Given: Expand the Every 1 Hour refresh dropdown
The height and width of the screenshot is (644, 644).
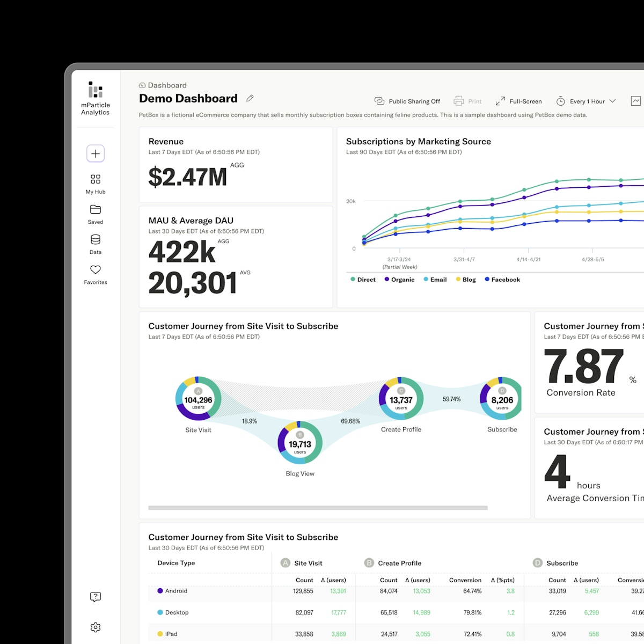Looking at the screenshot, I should [x=586, y=101].
